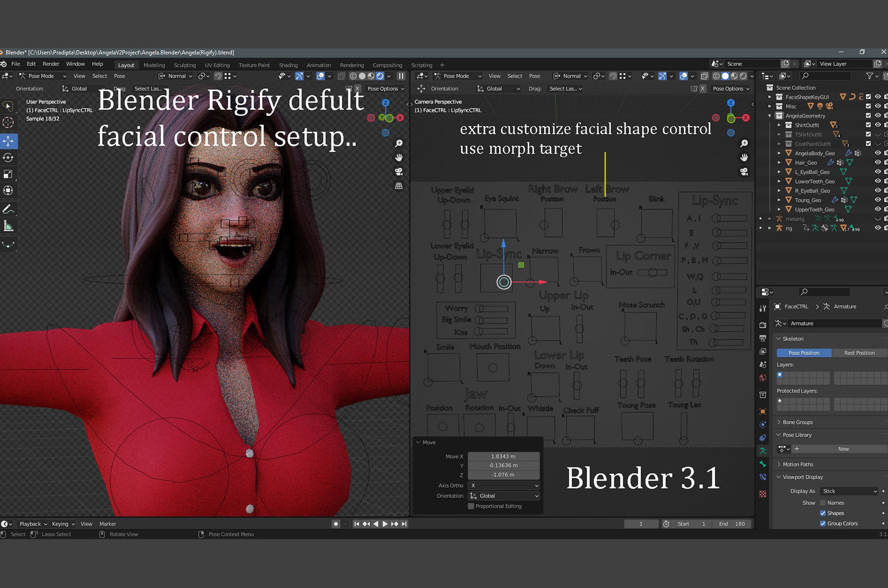
Task: Open Pose Mode dropdown in left viewport
Action: 43,76
